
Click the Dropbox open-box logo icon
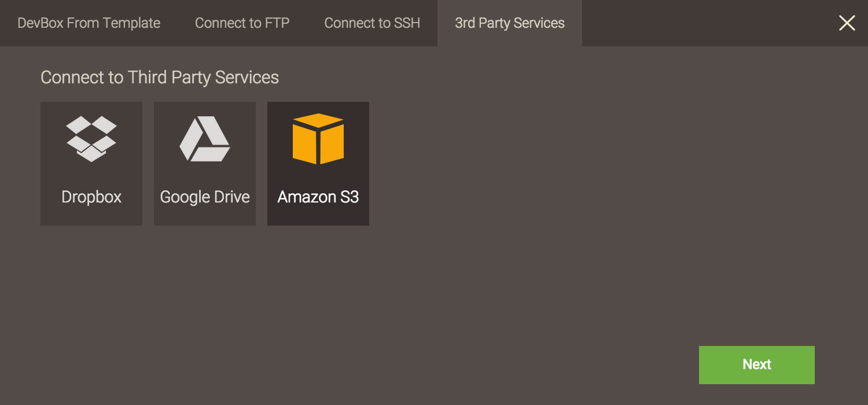coord(91,139)
